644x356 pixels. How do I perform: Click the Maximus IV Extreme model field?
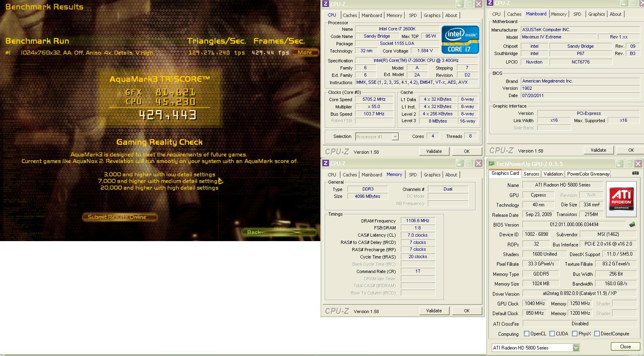pyautogui.click(x=558, y=37)
